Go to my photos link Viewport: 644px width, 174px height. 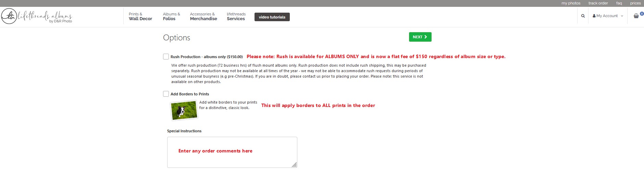[571, 3]
